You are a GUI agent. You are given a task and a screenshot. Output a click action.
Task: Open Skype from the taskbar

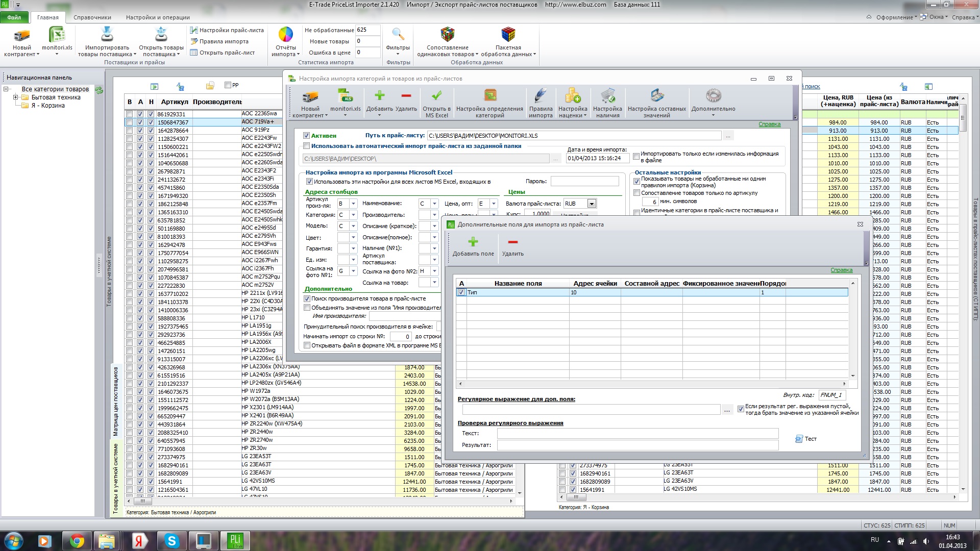pos(172,541)
